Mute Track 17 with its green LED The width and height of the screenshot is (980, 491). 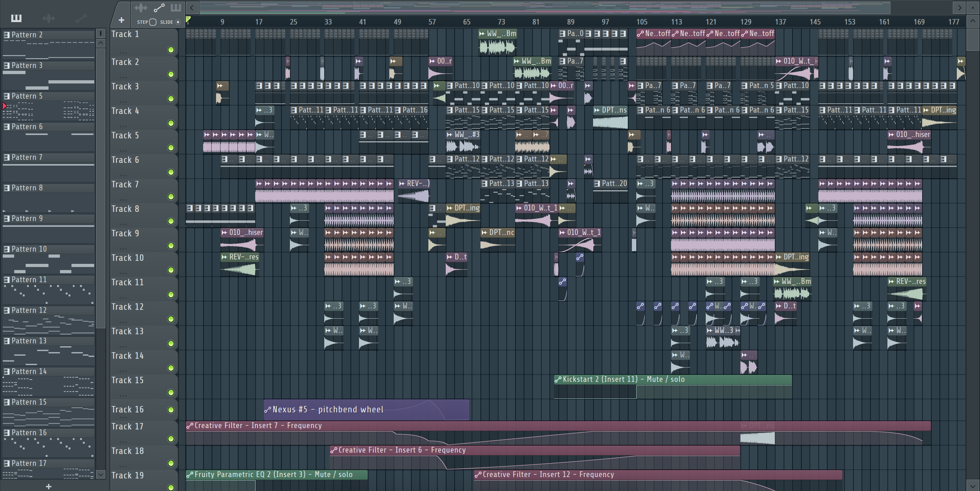pos(171,439)
